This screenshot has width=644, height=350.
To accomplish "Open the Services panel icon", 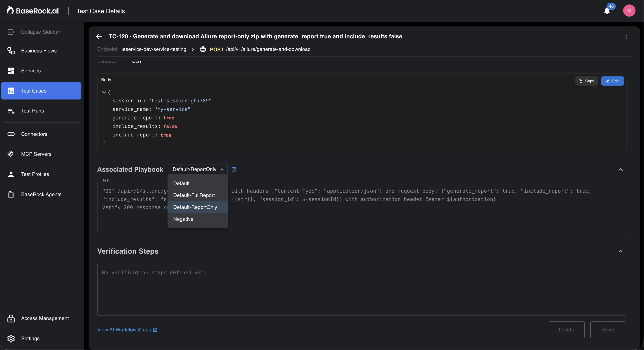I will (11, 71).
